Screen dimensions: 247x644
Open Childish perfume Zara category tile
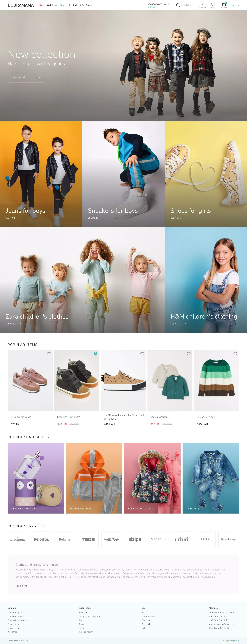click(36, 478)
